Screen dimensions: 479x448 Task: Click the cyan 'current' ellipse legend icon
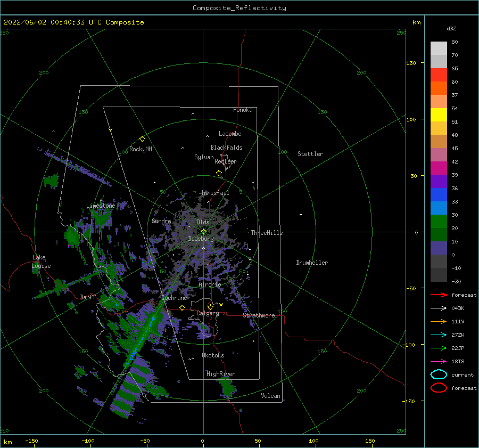click(x=439, y=374)
